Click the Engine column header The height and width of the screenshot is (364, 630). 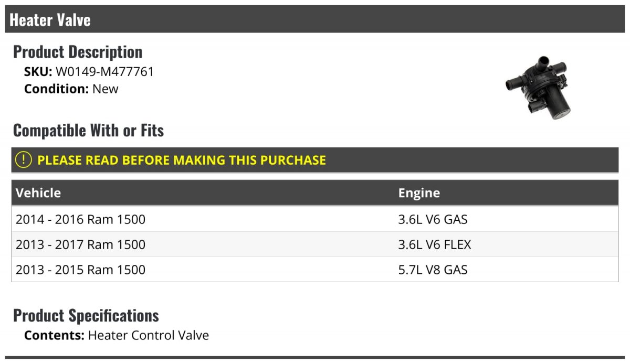click(419, 192)
